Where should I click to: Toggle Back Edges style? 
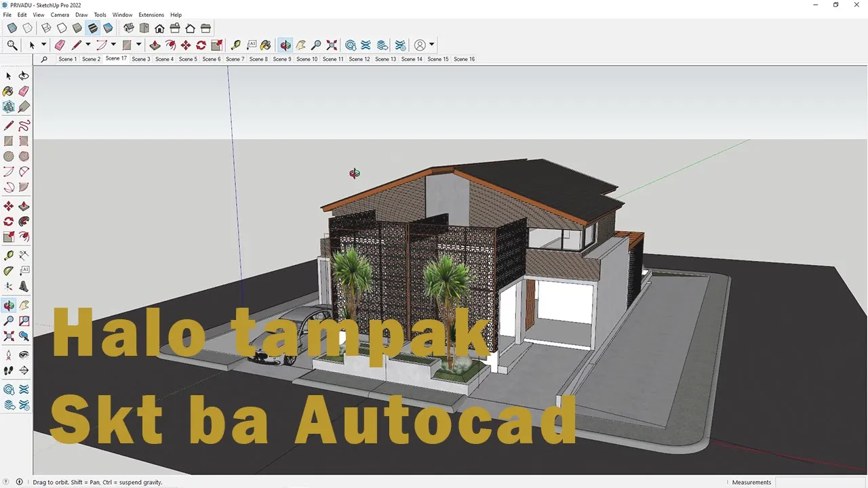click(x=28, y=28)
